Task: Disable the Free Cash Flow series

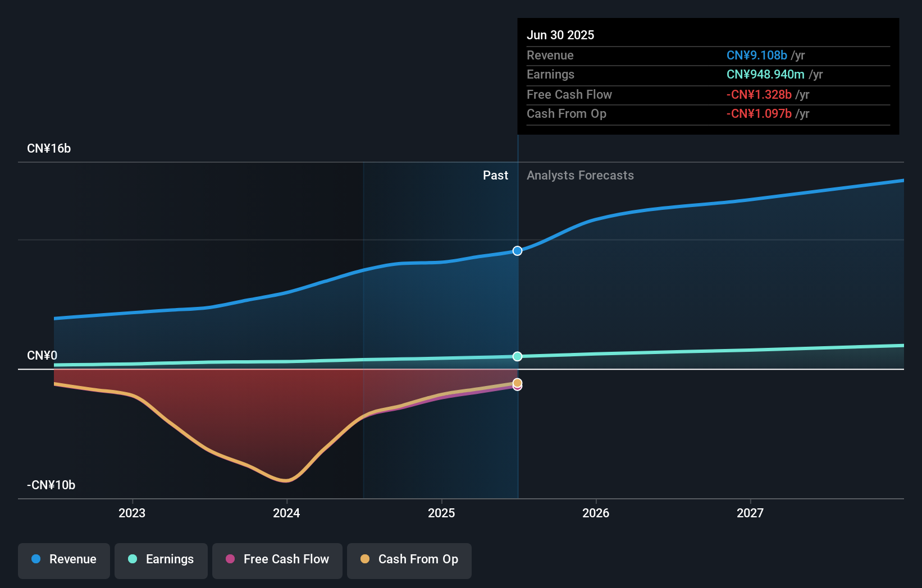Action: coord(277,560)
